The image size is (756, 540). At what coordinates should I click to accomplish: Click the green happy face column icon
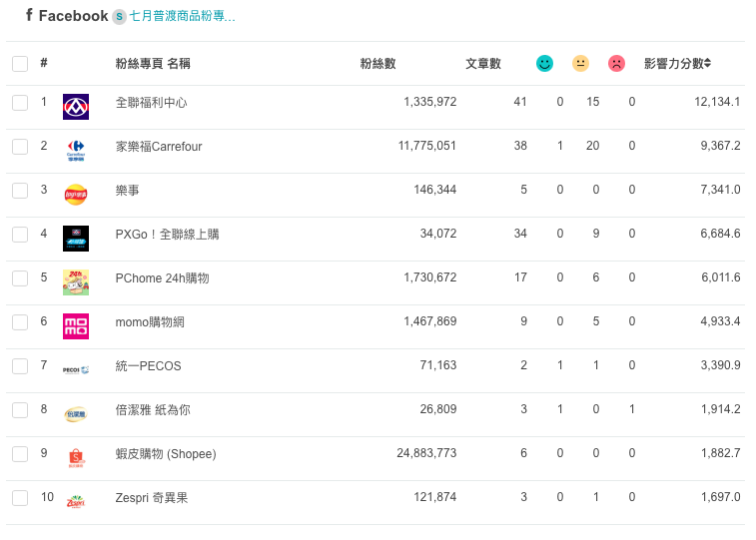click(545, 63)
